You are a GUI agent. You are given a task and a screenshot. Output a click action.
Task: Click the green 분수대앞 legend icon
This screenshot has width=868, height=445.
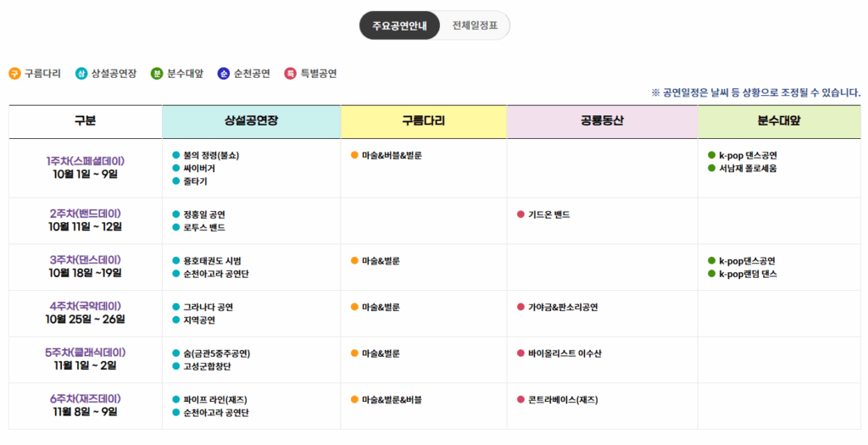pyautogui.click(x=157, y=74)
